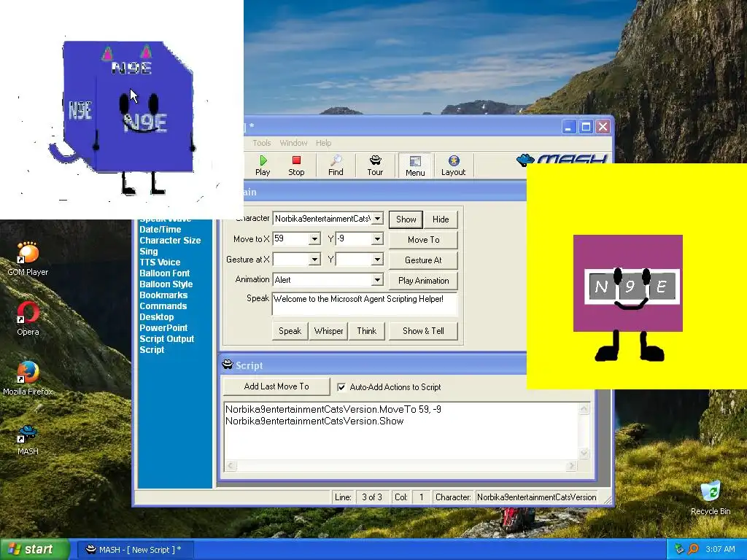Viewport: 747px width, 560px height.
Task: Click the Move To button
Action: [423, 239]
